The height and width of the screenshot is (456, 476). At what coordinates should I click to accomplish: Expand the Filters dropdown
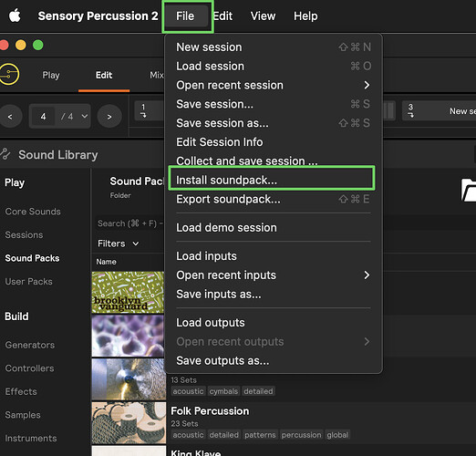[x=119, y=244]
